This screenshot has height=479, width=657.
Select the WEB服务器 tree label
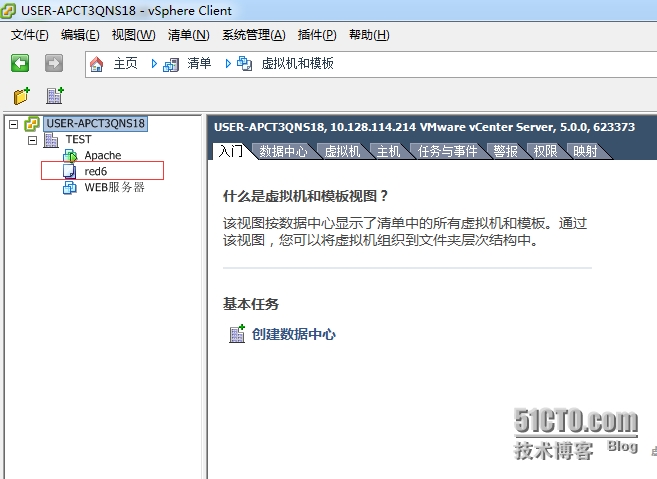114,187
